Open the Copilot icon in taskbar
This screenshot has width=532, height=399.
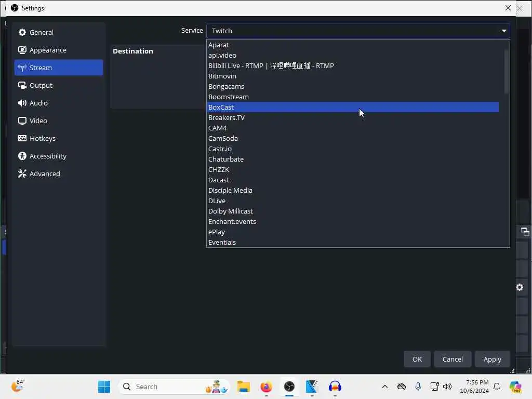click(x=515, y=387)
